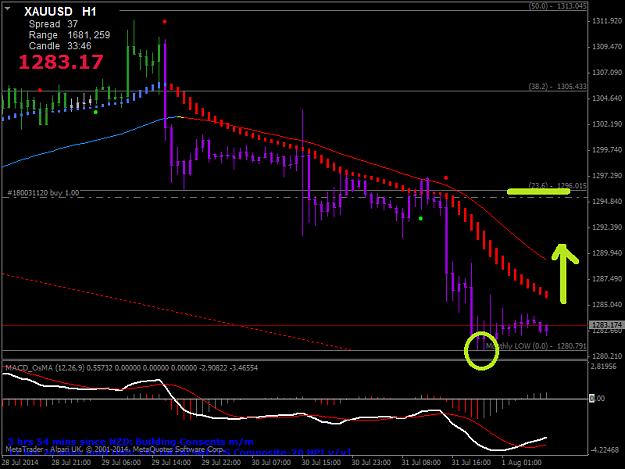The image size is (625, 469).
Task: Click the red signal dot above the 29 Jul spike
Action: 165,22
